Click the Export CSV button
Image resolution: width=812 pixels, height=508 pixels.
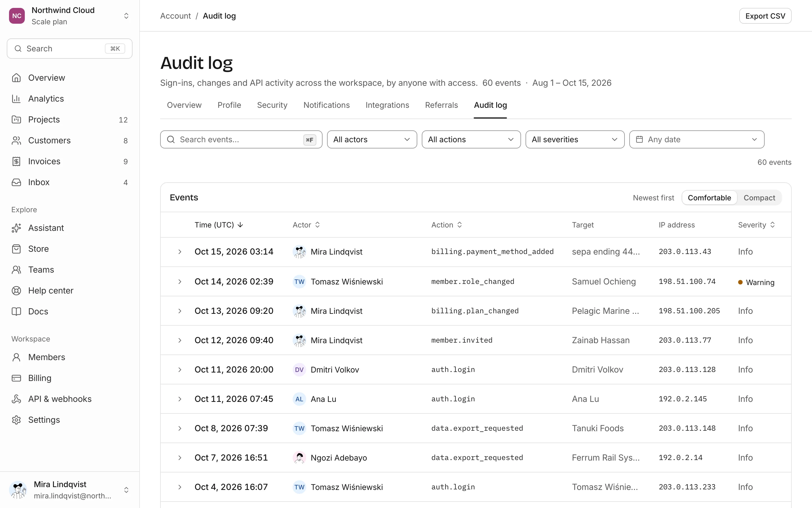click(765, 16)
